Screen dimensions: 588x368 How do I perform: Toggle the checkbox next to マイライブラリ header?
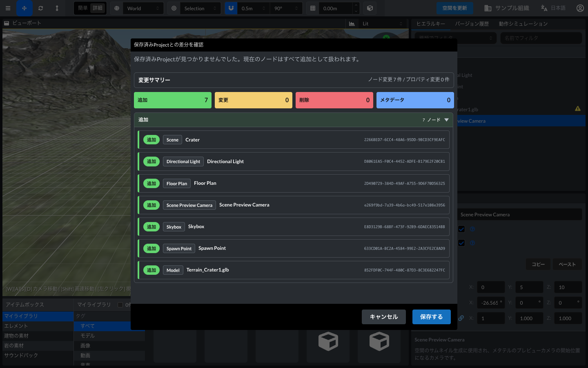pos(120,305)
